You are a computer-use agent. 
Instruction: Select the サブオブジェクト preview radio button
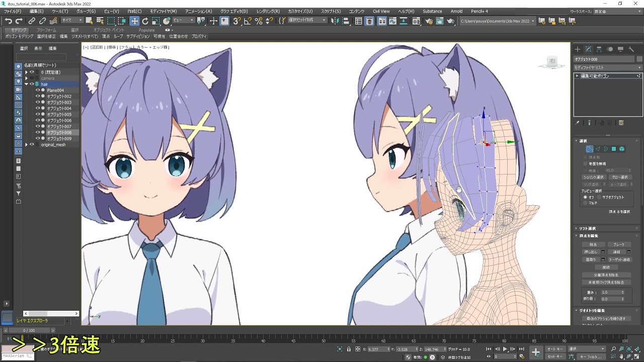(x=599, y=197)
